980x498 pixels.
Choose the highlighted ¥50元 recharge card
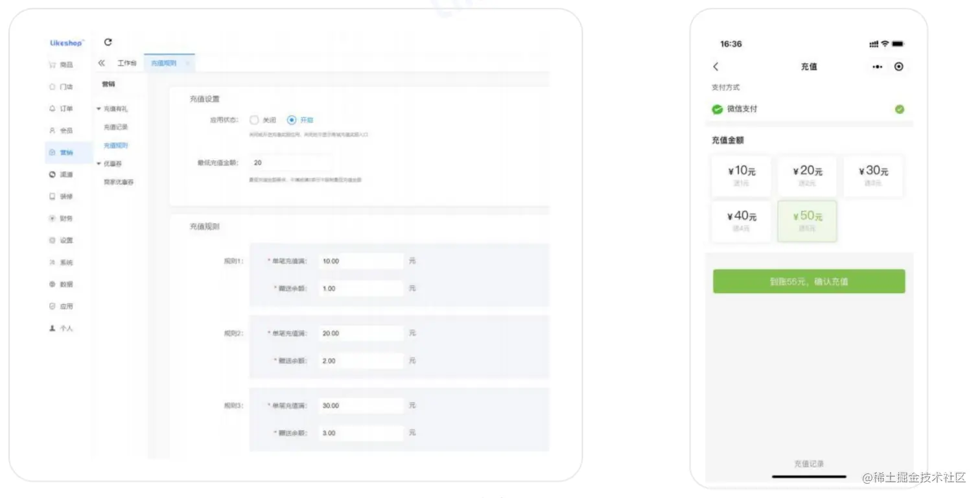coord(807,221)
